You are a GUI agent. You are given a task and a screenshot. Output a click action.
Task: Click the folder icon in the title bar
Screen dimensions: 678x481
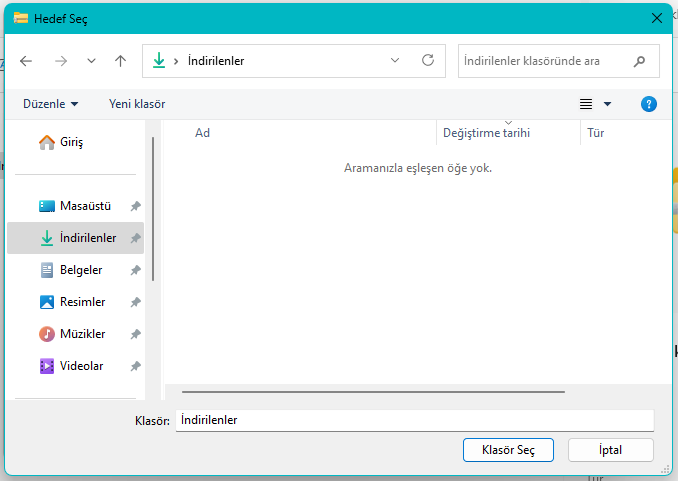21,18
